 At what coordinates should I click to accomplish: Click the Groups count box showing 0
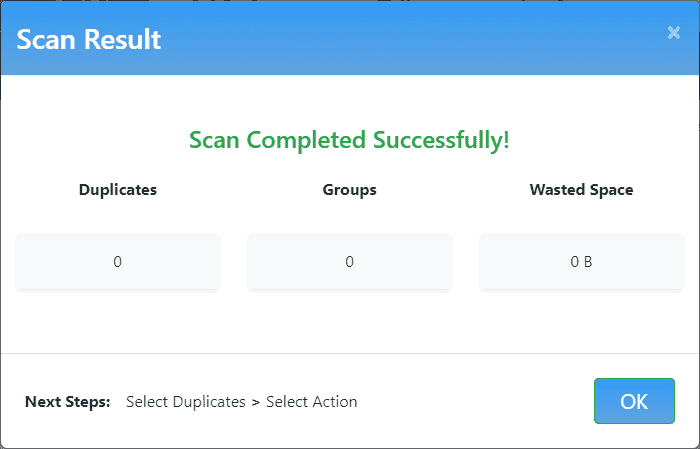coord(350,262)
